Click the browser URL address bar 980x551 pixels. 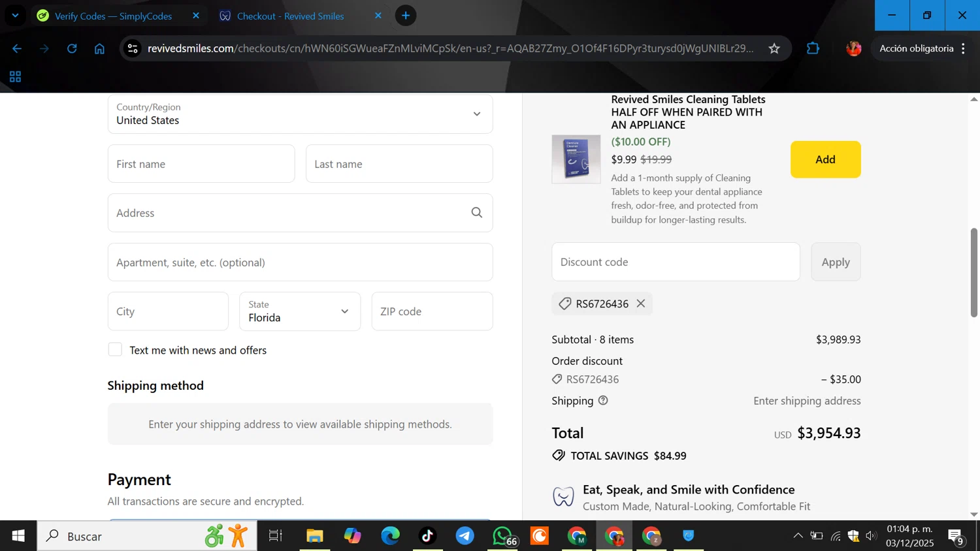[x=451, y=48]
